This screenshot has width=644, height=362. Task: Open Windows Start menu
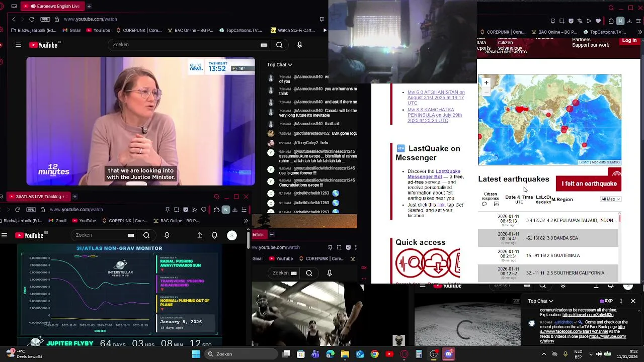[x=196, y=354]
